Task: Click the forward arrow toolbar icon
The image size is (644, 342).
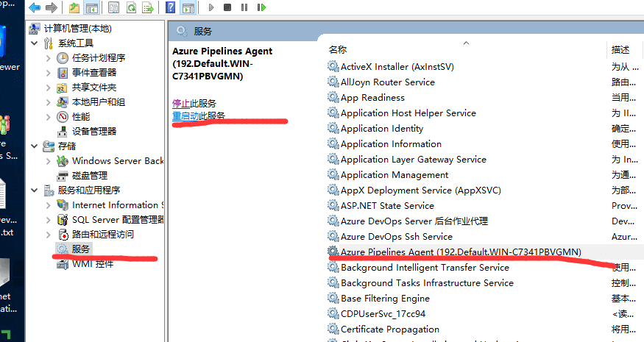Action: pyautogui.click(x=52, y=8)
